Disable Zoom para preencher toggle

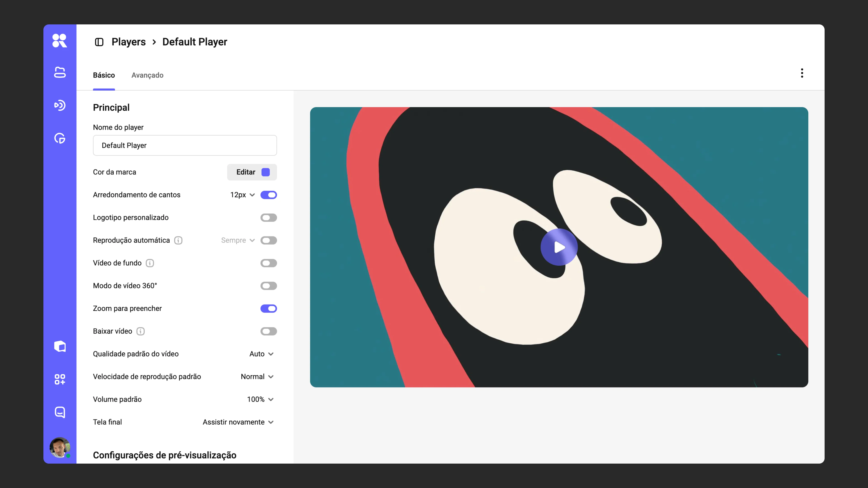click(269, 308)
